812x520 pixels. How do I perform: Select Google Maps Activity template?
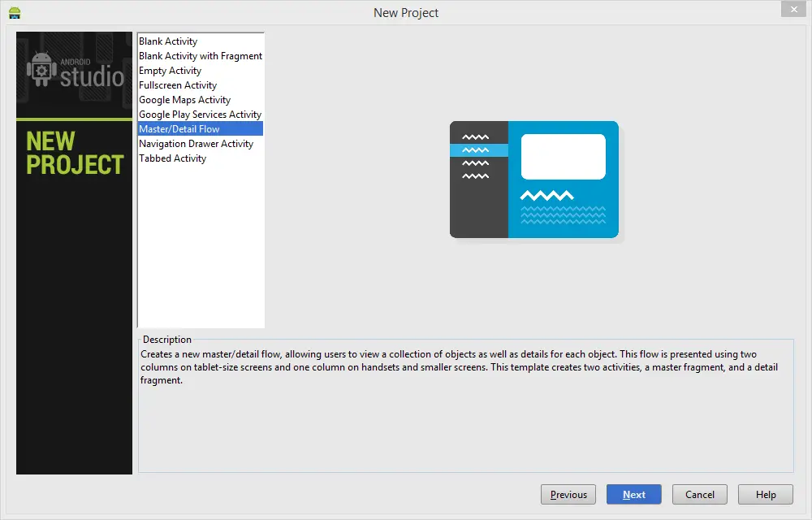pos(184,100)
